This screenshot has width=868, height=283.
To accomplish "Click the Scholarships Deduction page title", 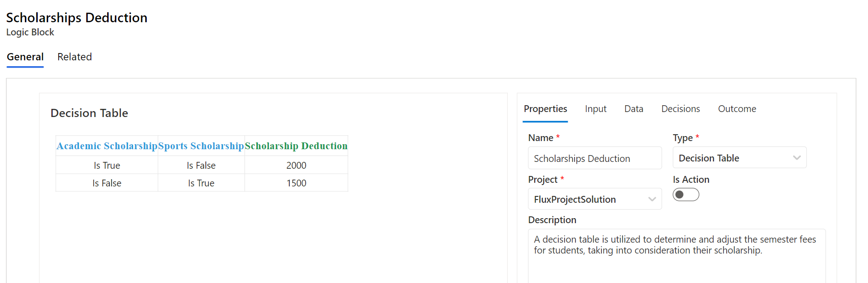I will (x=76, y=17).
